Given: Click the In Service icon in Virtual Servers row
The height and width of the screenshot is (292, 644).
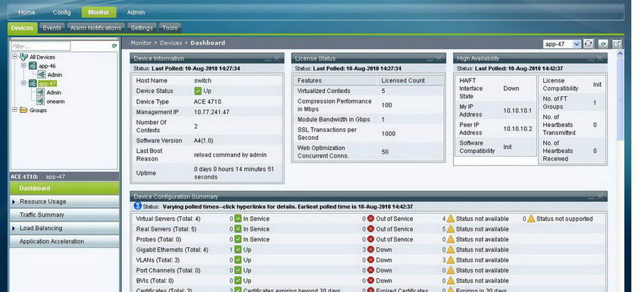Looking at the screenshot, I should [x=238, y=219].
